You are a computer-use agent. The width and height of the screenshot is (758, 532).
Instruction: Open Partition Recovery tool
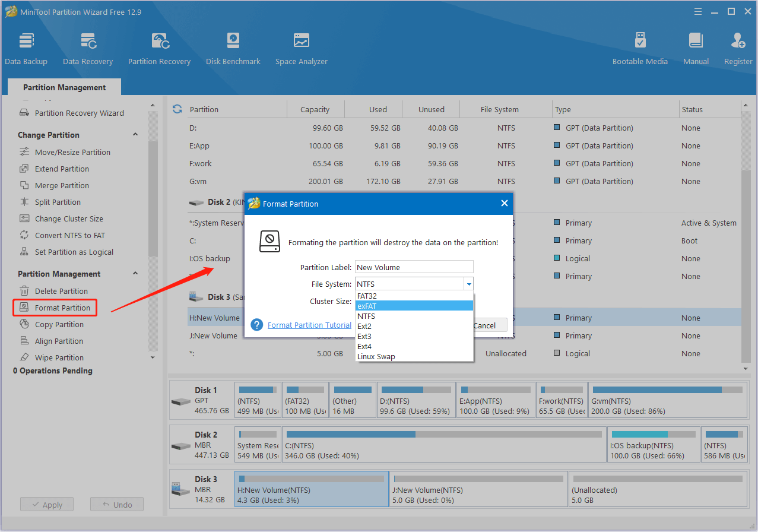coord(159,49)
